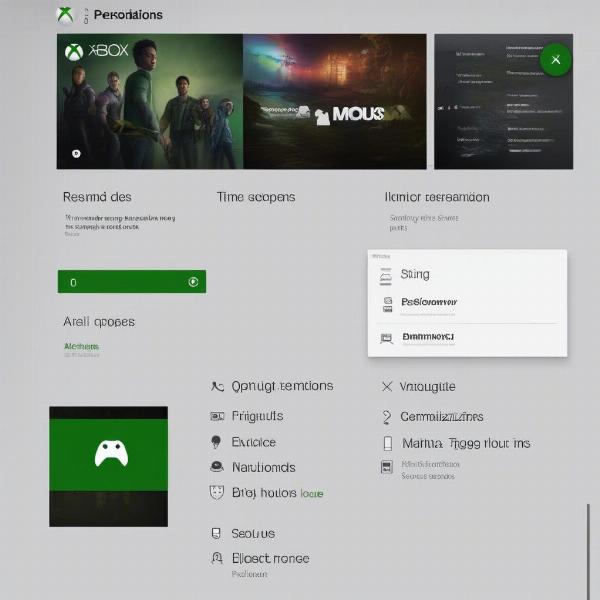Open the Cenmtiizatines option

442,416
